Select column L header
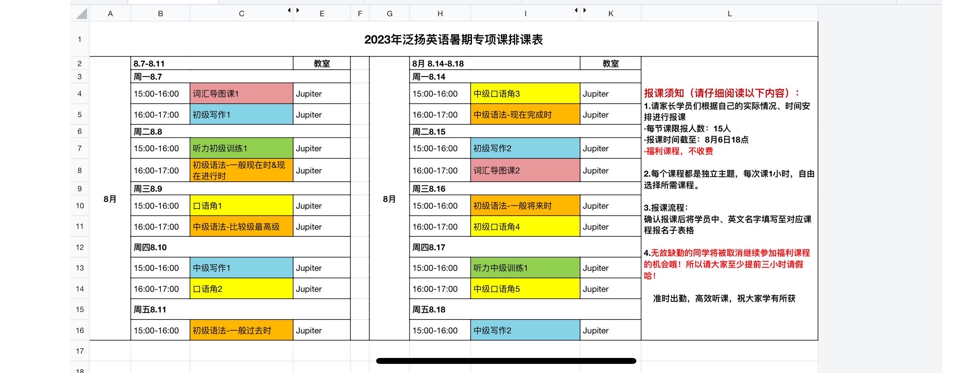The image size is (980, 373). point(729,14)
